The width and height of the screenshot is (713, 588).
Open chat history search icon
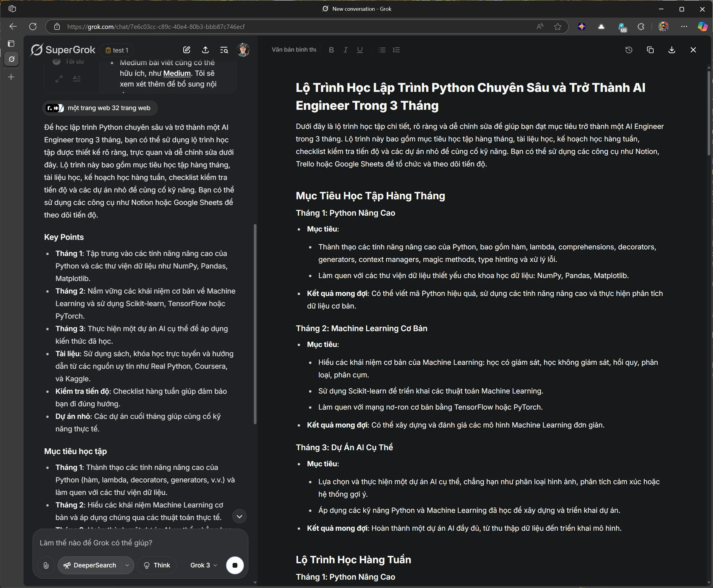click(224, 50)
